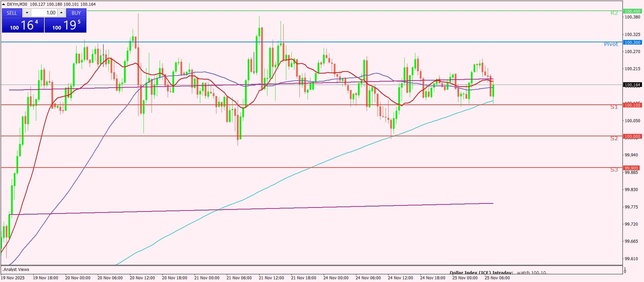
Task: Click the 100.050 price scale value
Action: click(632, 121)
